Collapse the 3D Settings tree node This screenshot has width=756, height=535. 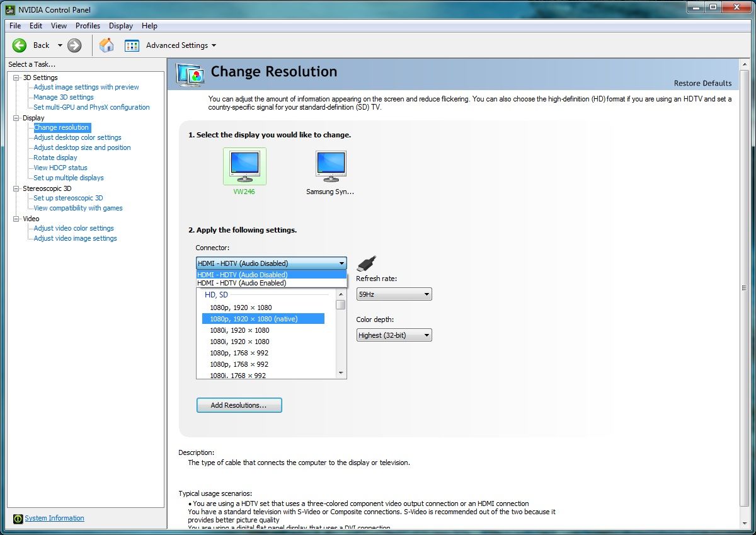[x=16, y=78]
